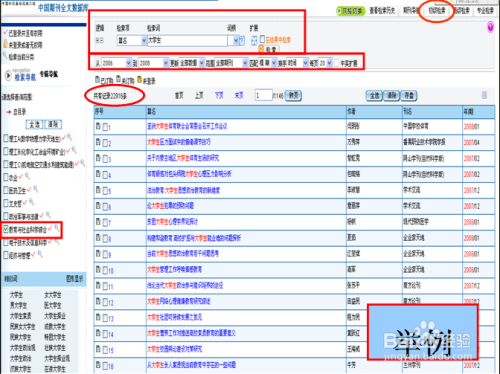Image resolution: width=500 pixels, height=374 pixels.
Task: Uncheck the 教育与社会科学综合 checkbox
Action: 6,229
